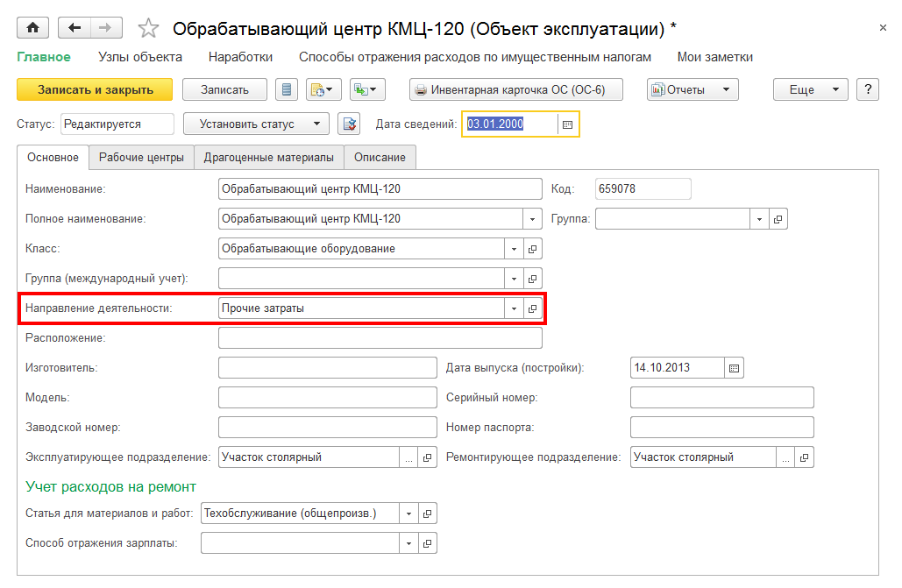
Task: Expand Направление деятельности dropdown arrow
Action: [x=514, y=308]
